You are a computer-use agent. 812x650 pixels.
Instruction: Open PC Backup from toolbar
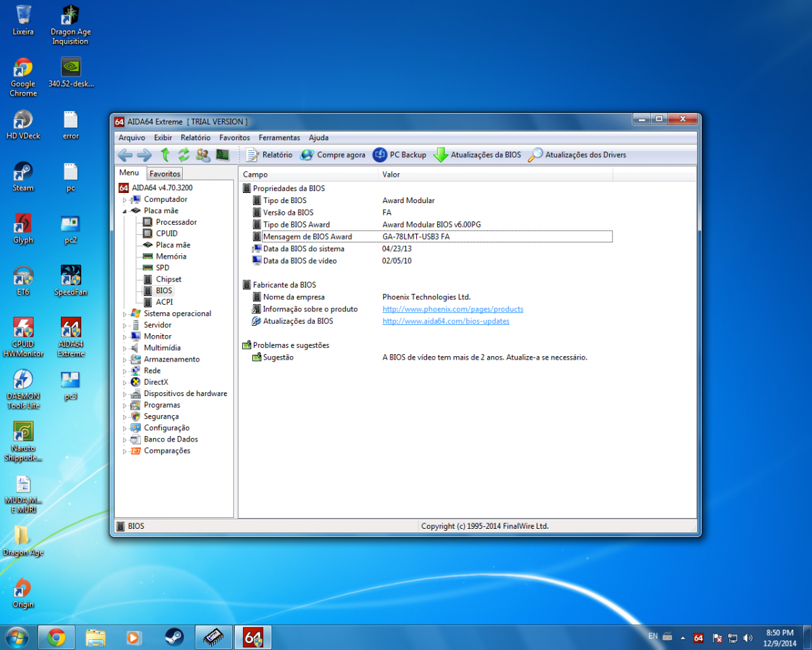click(400, 155)
